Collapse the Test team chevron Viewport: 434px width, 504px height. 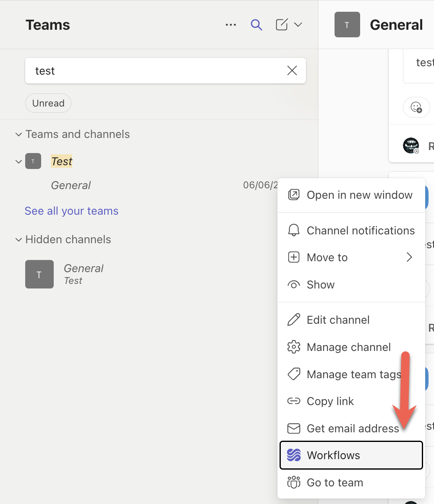18,161
